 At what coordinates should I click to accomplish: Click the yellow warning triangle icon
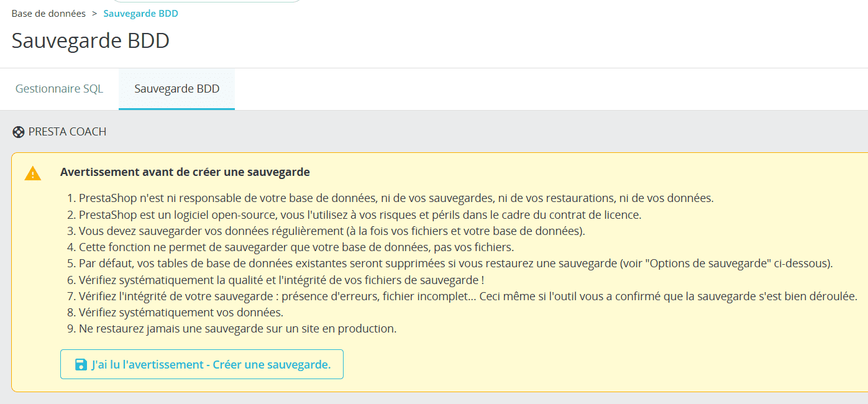click(33, 173)
